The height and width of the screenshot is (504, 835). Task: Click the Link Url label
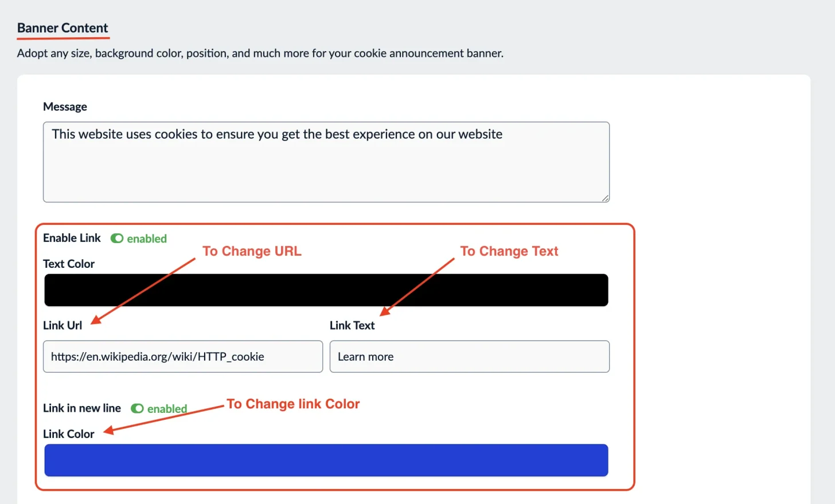63,325
